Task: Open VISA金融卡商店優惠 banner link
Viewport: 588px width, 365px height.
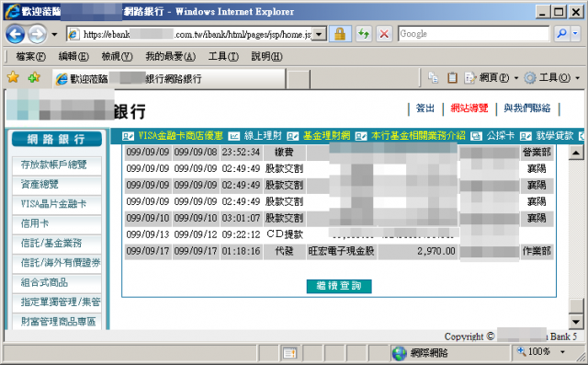Action: pos(181,136)
